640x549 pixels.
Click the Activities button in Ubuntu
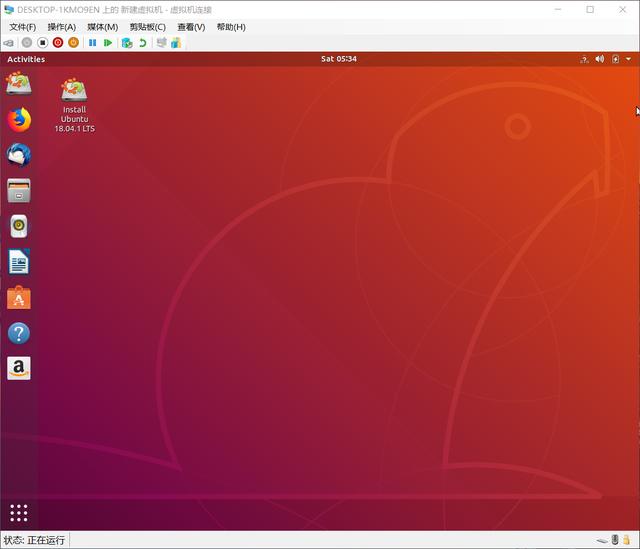tap(26, 59)
